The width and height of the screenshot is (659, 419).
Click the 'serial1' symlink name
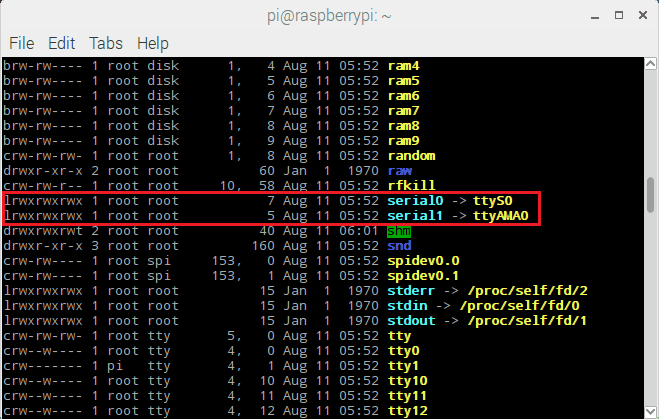[x=415, y=216]
